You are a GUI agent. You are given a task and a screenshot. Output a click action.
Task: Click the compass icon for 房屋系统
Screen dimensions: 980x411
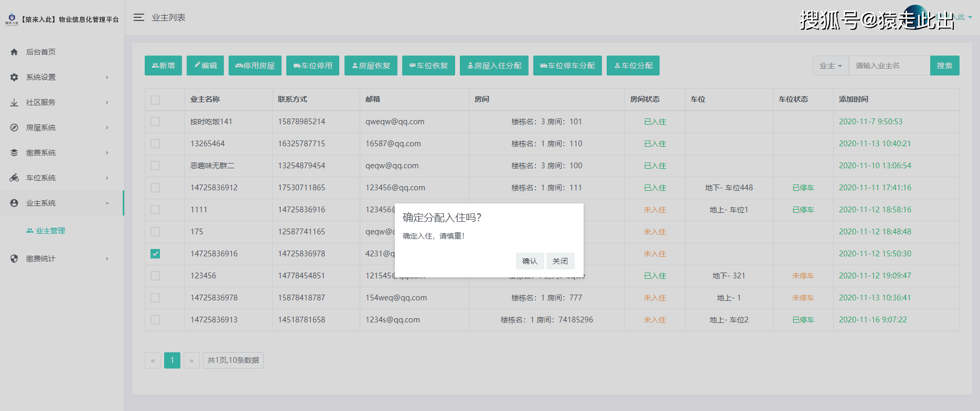[14, 127]
